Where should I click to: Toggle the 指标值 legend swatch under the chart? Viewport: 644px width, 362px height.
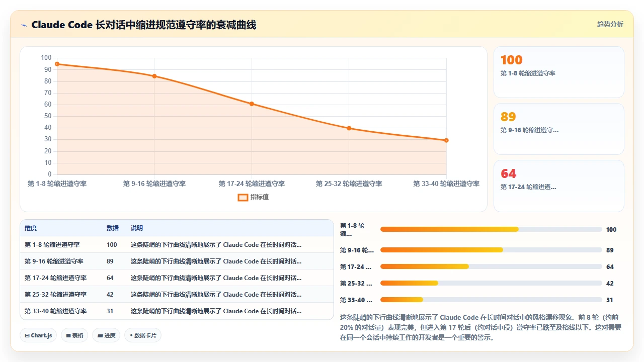coord(243,197)
